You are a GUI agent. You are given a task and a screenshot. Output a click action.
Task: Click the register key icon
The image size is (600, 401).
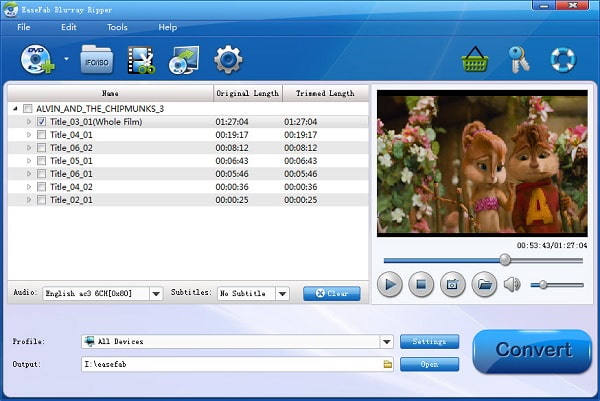pyautogui.click(x=519, y=60)
